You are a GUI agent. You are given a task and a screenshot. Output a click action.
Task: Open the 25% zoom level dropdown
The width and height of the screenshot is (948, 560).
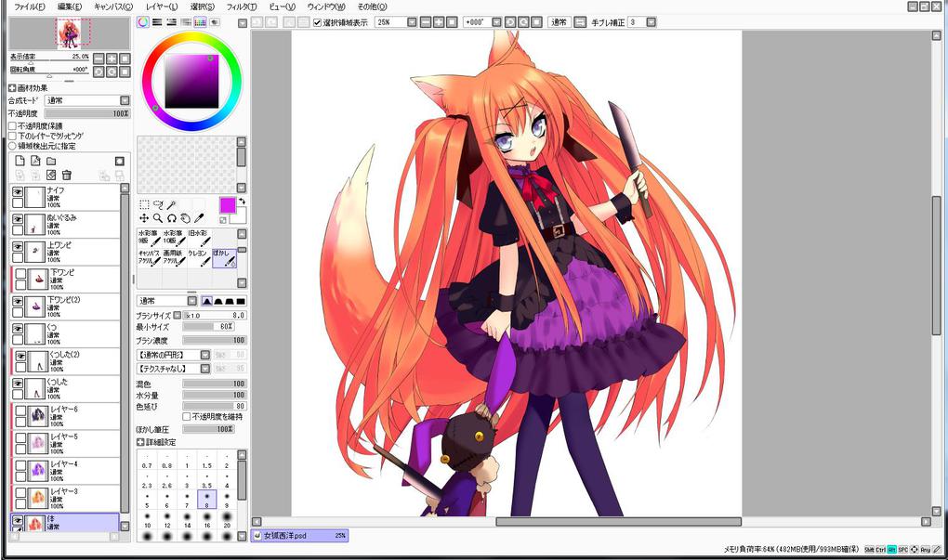coord(412,22)
